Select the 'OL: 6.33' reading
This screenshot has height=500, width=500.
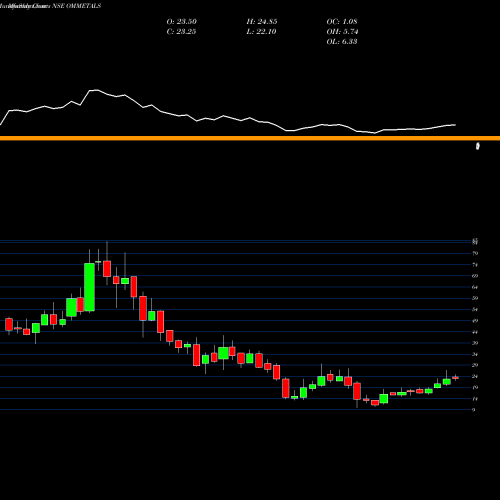tap(342, 41)
